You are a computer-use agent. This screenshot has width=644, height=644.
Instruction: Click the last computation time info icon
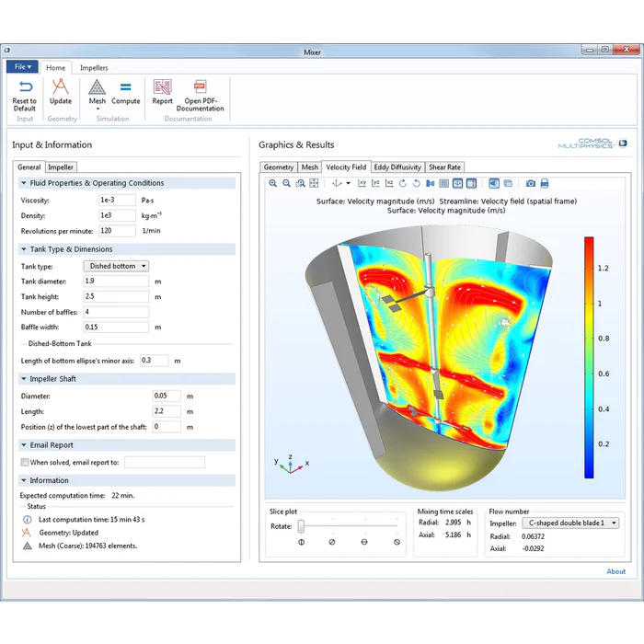click(28, 520)
